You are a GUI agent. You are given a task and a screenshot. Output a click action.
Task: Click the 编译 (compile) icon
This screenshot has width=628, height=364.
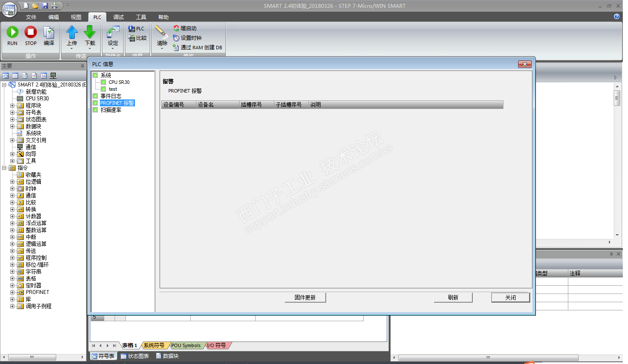(49, 32)
